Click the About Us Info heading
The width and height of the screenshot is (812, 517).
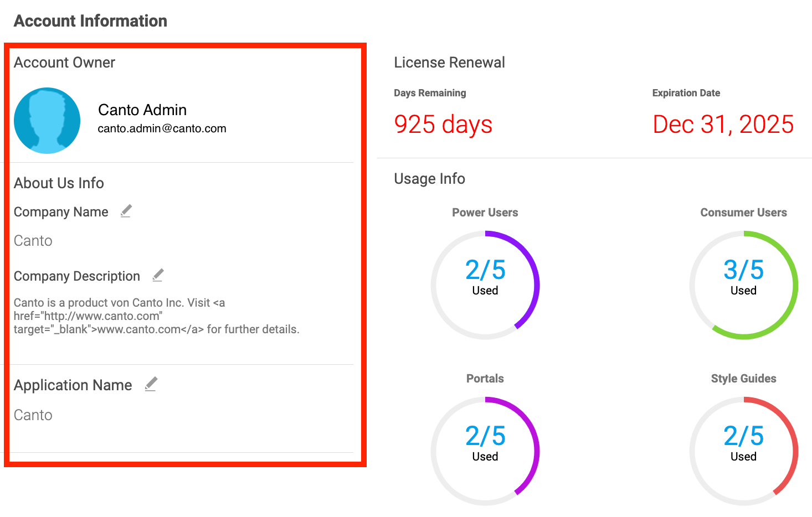point(59,183)
